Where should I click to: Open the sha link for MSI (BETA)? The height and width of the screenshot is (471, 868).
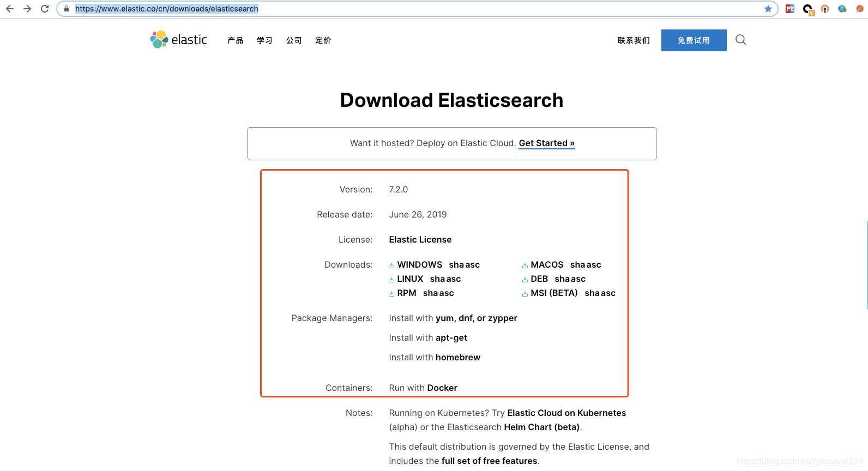tap(592, 293)
